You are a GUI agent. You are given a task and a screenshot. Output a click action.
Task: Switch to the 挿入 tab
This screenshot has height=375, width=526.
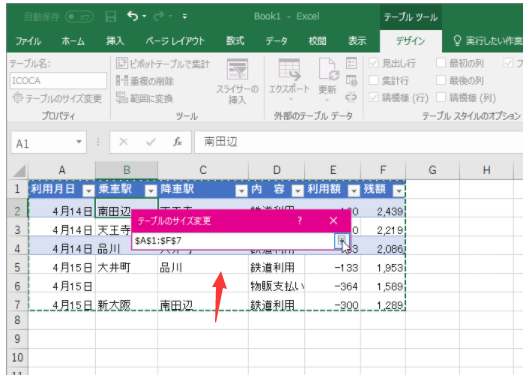(115, 41)
